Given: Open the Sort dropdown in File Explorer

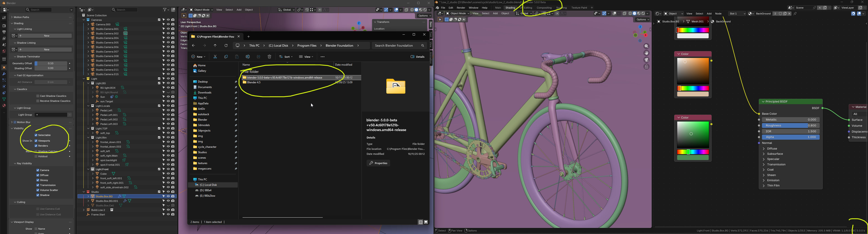Looking at the screenshot, I should [286, 57].
